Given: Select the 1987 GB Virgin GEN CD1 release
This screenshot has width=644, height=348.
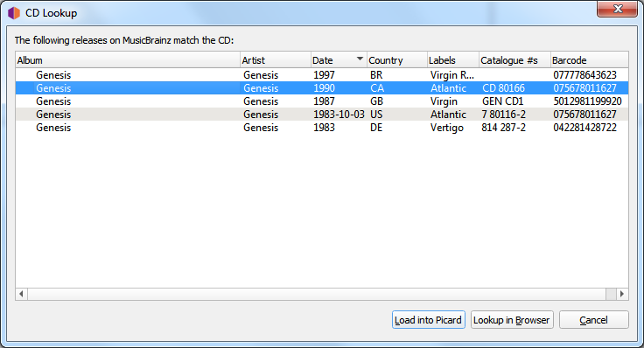Looking at the screenshot, I should tap(322, 101).
